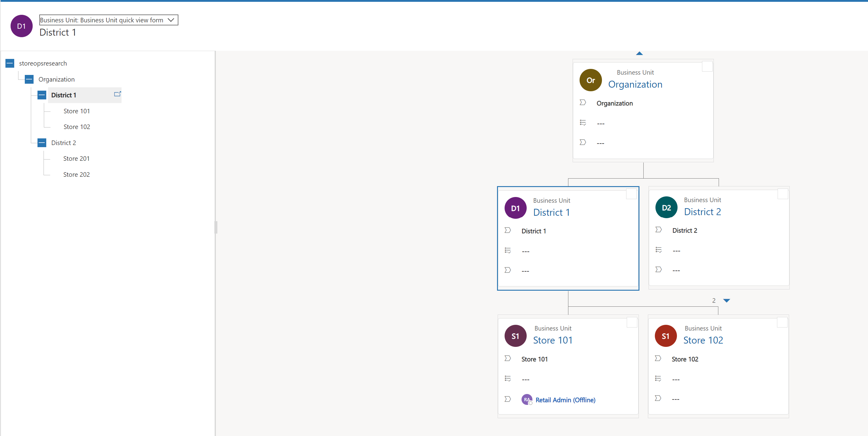Expand the District 2 child nodes dropdown
868x436 pixels.
coord(727,300)
